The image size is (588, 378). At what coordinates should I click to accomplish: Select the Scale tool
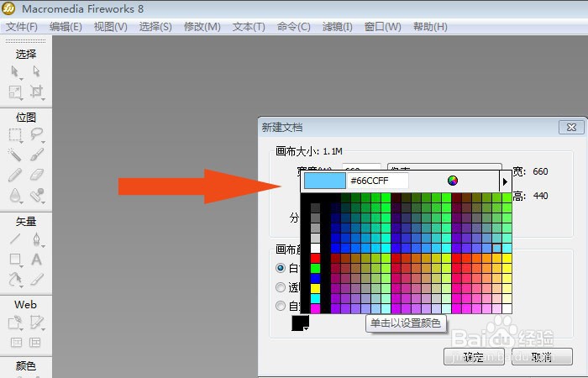point(15,92)
